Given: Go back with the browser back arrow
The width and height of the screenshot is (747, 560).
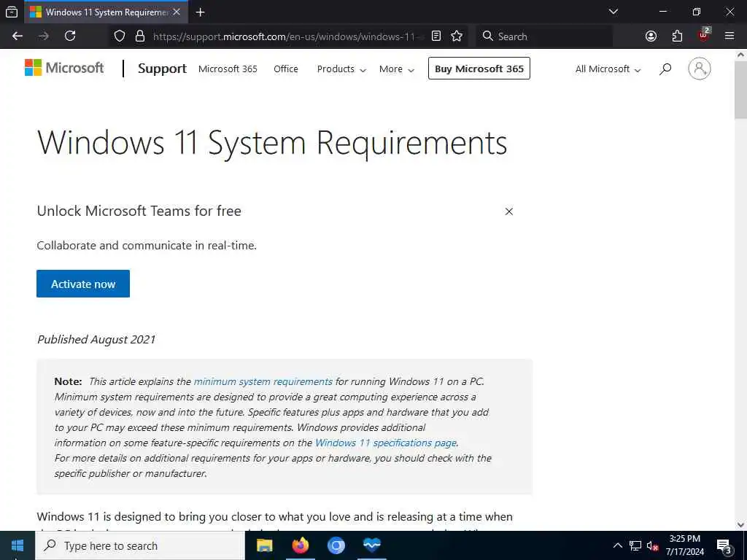Looking at the screenshot, I should 18,36.
